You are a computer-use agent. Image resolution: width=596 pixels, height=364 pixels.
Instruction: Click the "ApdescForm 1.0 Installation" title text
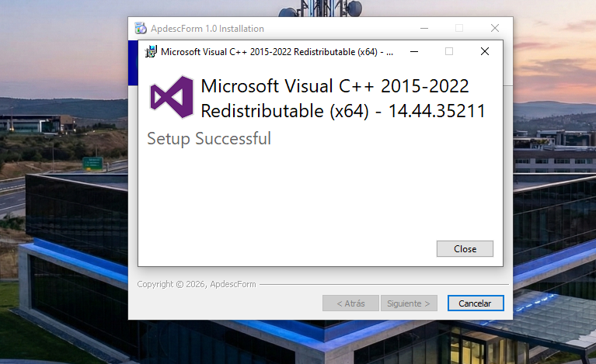tap(207, 29)
